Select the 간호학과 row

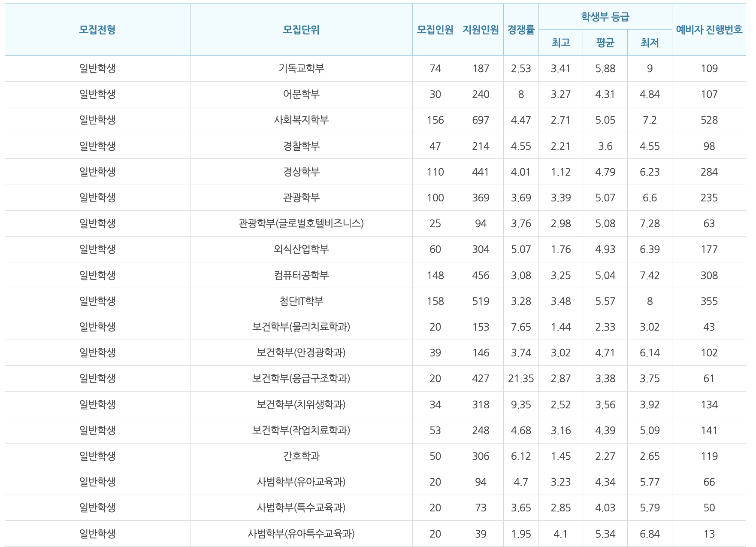tap(300, 456)
